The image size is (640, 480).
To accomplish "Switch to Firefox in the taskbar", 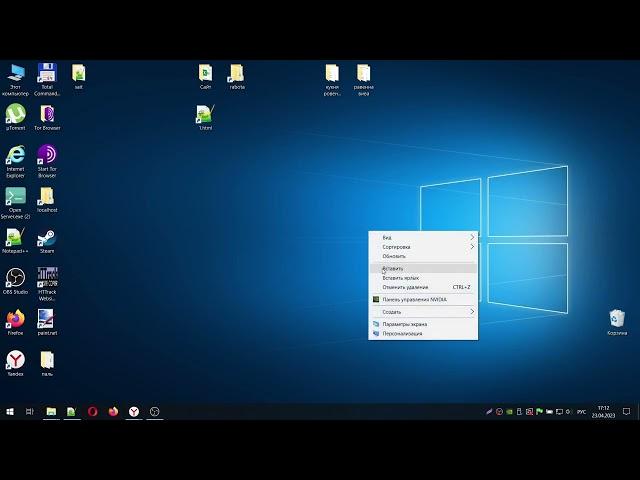I will [x=113, y=411].
